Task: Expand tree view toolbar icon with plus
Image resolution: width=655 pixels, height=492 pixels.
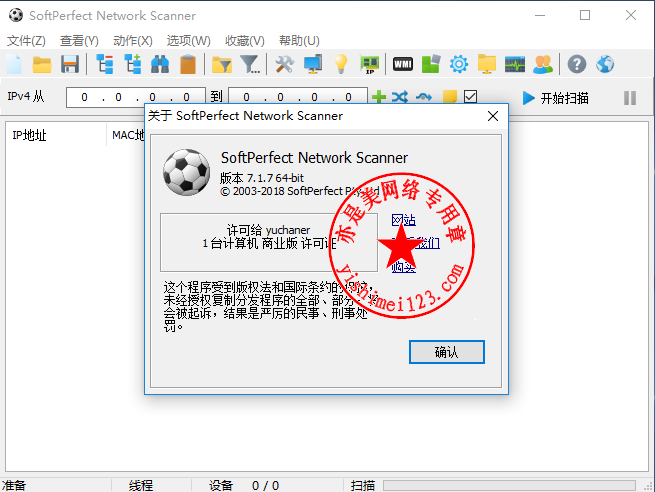Action: pos(132,64)
